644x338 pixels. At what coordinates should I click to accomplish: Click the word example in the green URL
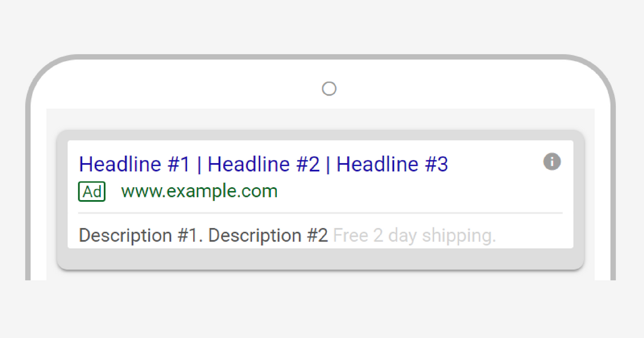[x=199, y=192]
